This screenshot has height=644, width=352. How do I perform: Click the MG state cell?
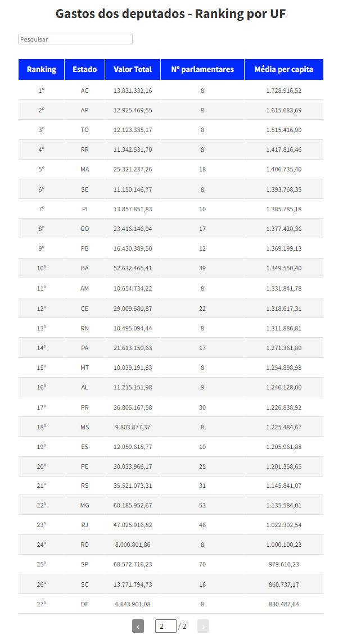pos(84,505)
